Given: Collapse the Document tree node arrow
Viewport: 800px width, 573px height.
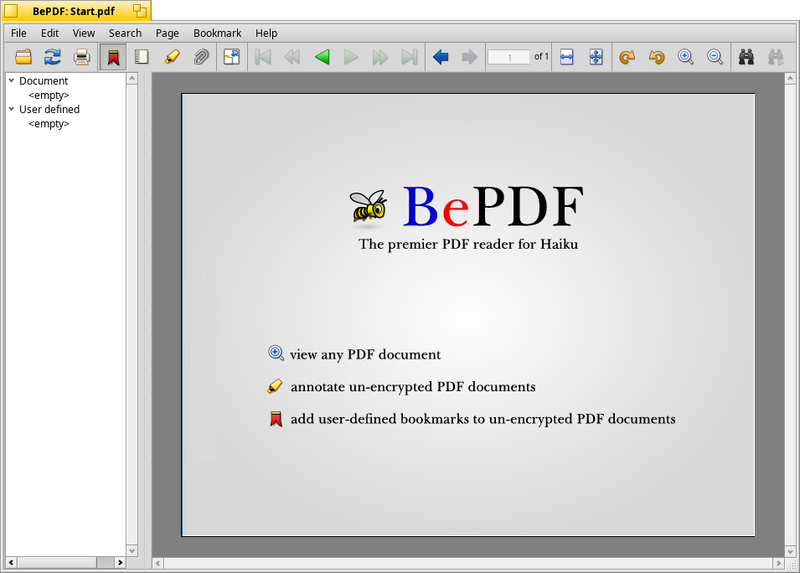Looking at the screenshot, I should pyautogui.click(x=11, y=81).
